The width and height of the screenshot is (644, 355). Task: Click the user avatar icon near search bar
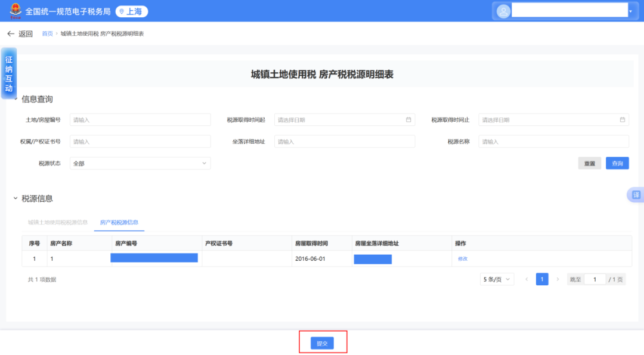coord(503,11)
